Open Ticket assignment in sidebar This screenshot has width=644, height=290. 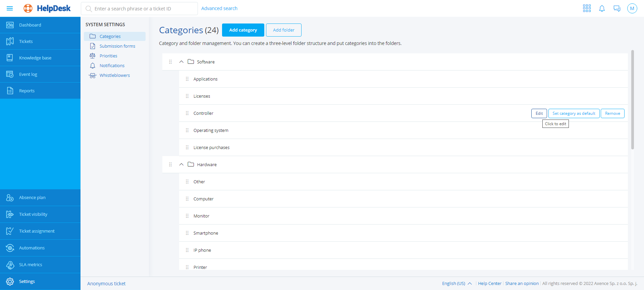pos(37,231)
